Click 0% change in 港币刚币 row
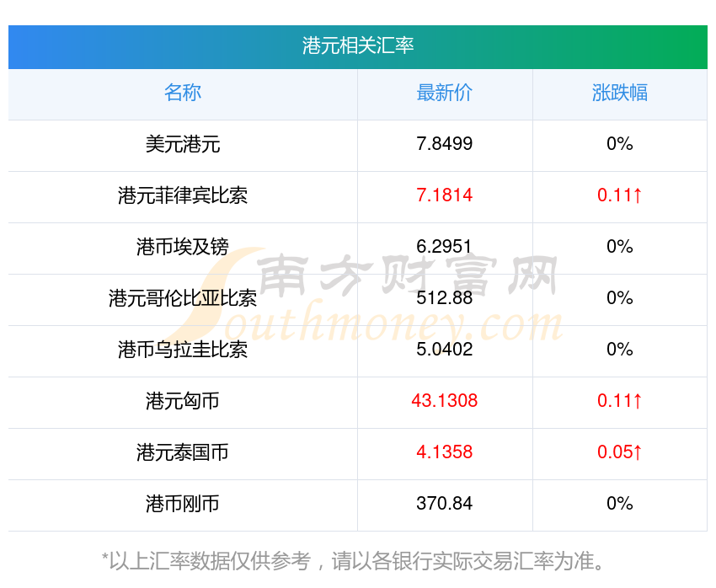 (x=620, y=504)
